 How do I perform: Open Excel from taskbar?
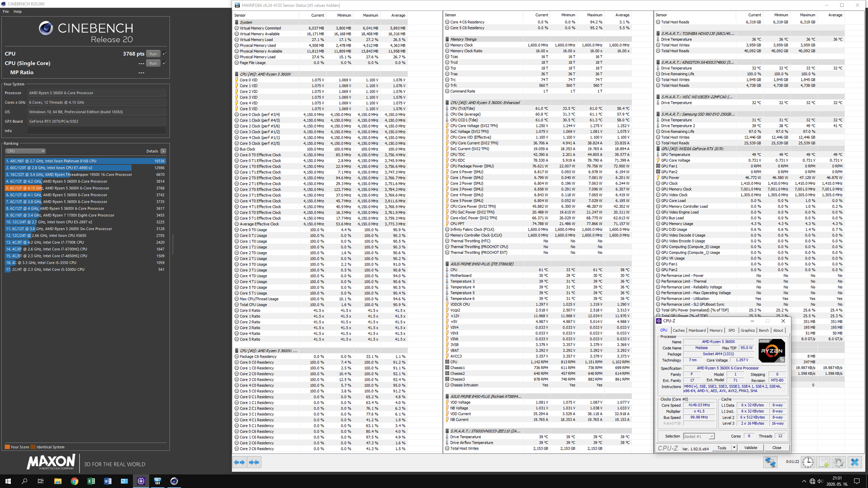pos(91,481)
